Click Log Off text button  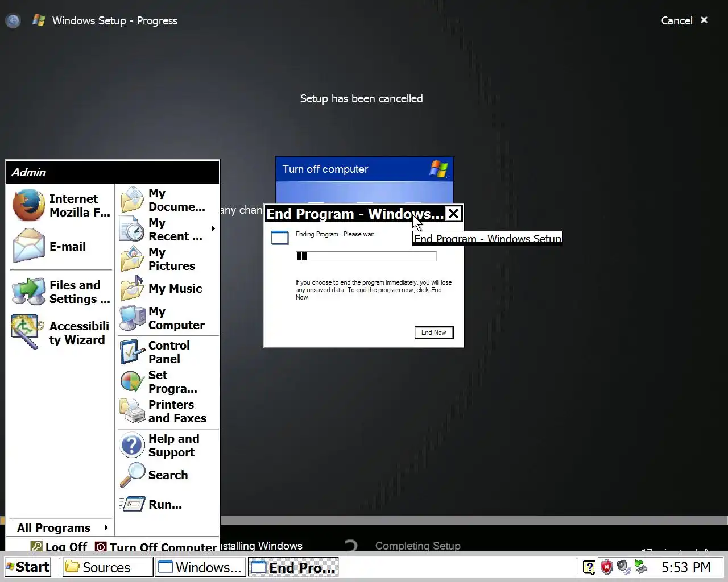click(66, 547)
